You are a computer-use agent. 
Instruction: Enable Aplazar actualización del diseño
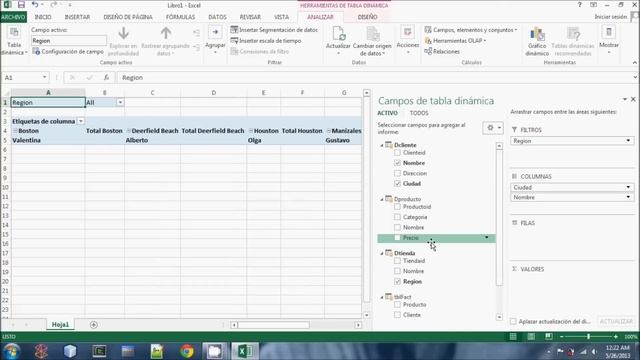click(x=513, y=322)
